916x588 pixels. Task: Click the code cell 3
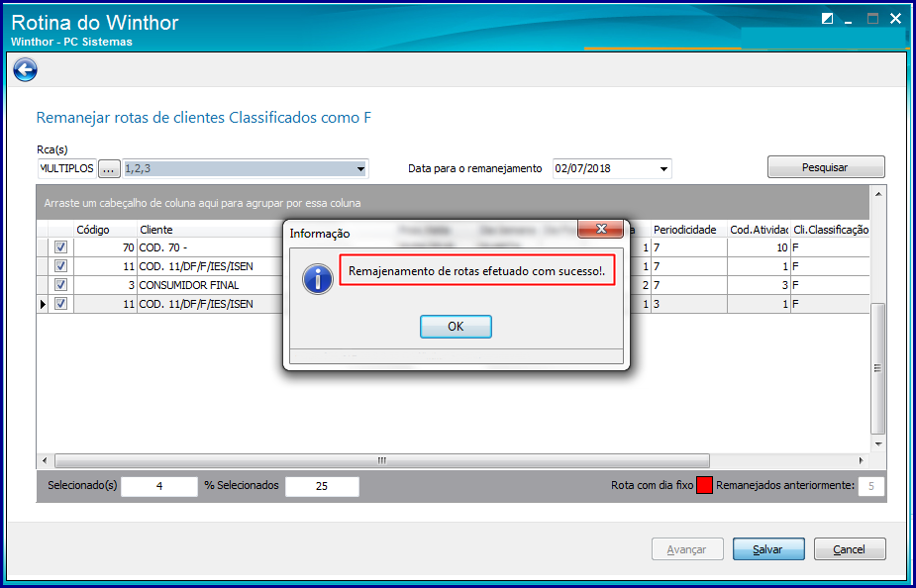click(x=105, y=285)
